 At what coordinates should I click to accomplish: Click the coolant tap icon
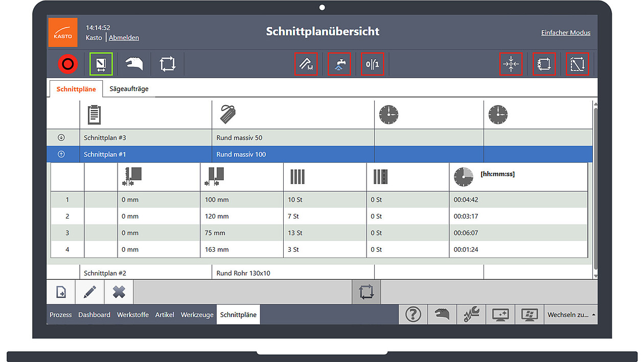click(x=339, y=64)
